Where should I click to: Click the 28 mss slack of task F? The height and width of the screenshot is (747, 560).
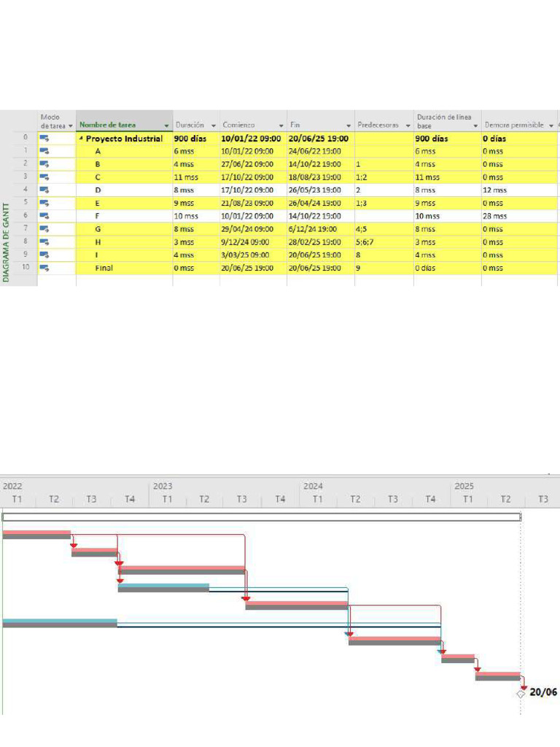click(x=495, y=216)
